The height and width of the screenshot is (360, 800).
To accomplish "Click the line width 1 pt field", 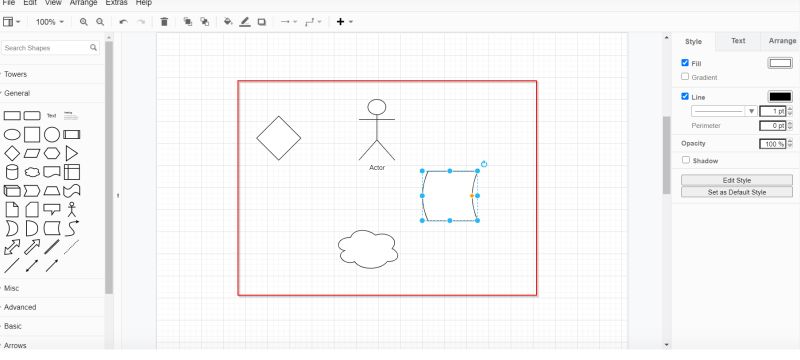I will tap(772, 111).
